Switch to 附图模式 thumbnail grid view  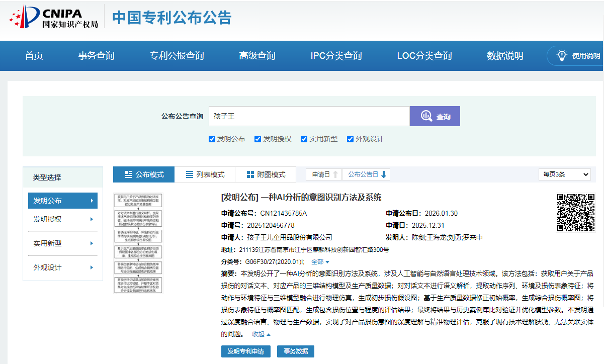[266, 174]
